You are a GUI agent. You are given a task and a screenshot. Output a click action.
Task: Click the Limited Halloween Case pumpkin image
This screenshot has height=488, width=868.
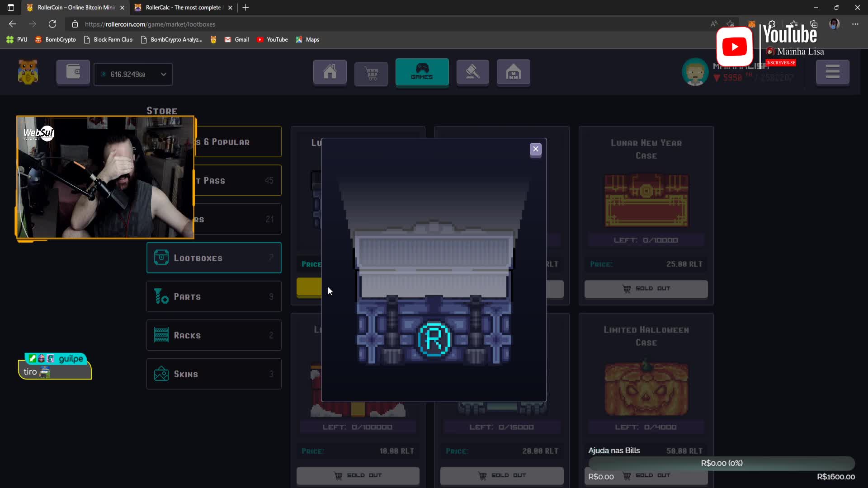tap(646, 388)
